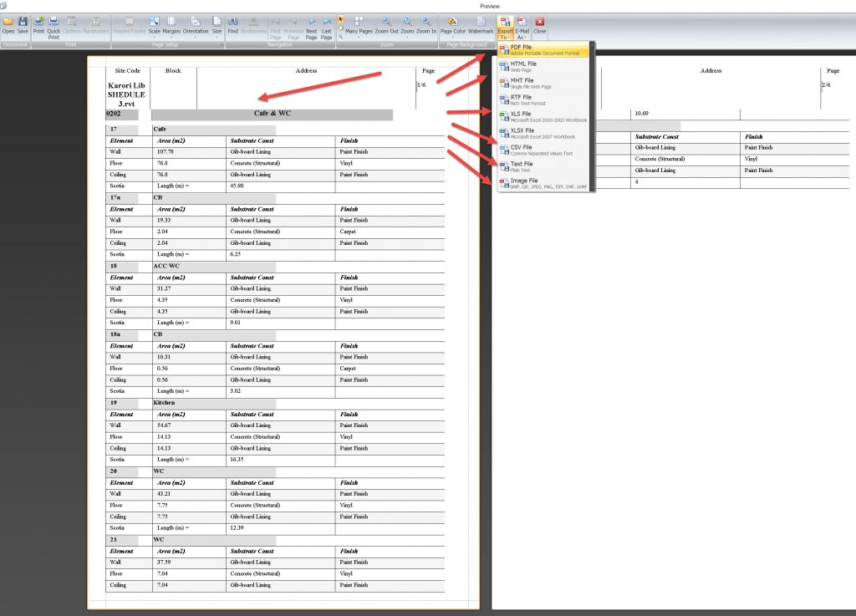Click the Zoom Out magnifier
The width and height of the screenshot is (856, 616).
point(386,25)
